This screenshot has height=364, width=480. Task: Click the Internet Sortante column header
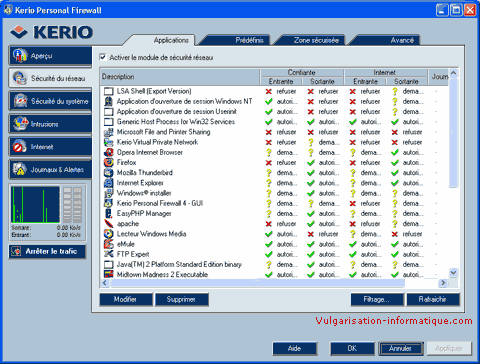(406, 81)
